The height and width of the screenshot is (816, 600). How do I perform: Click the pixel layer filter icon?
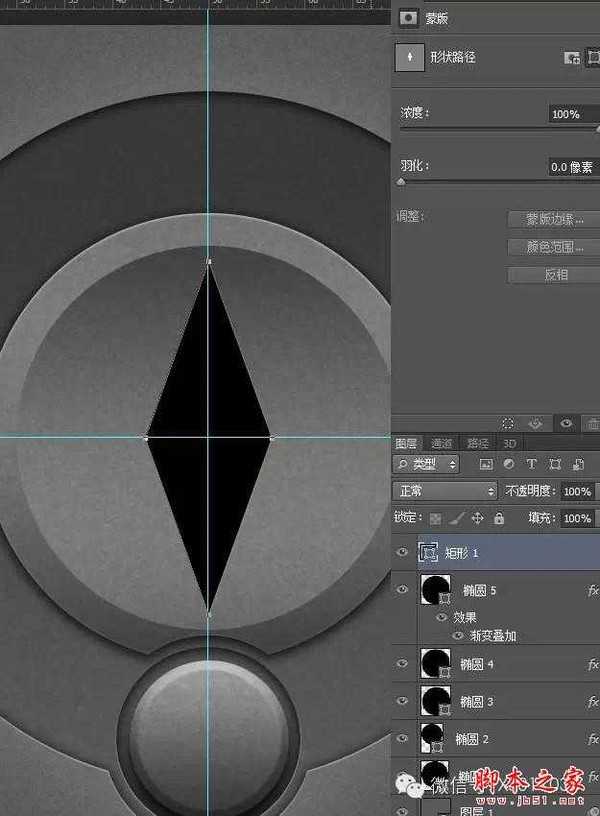pos(486,465)
